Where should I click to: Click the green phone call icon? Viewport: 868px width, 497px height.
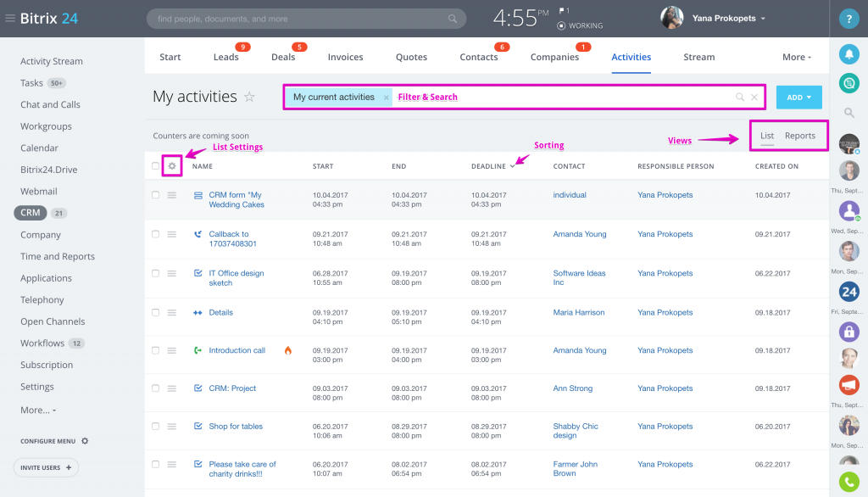coord(849,482)
